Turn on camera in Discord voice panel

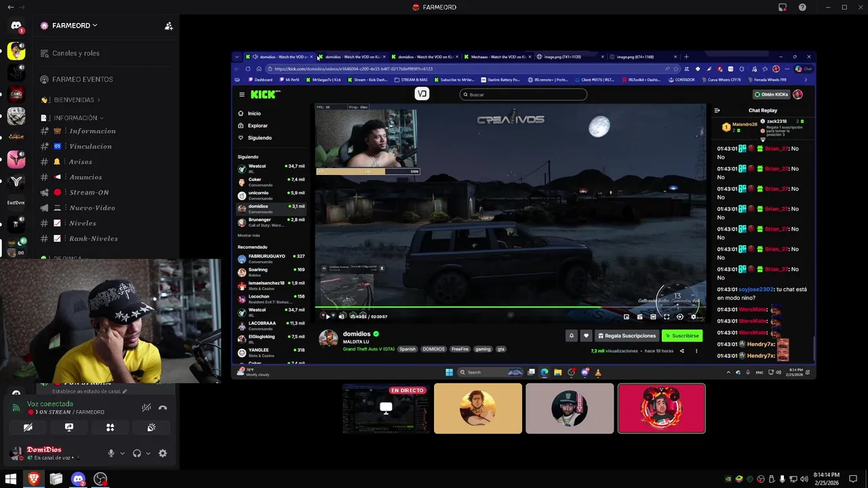[28, 428]
